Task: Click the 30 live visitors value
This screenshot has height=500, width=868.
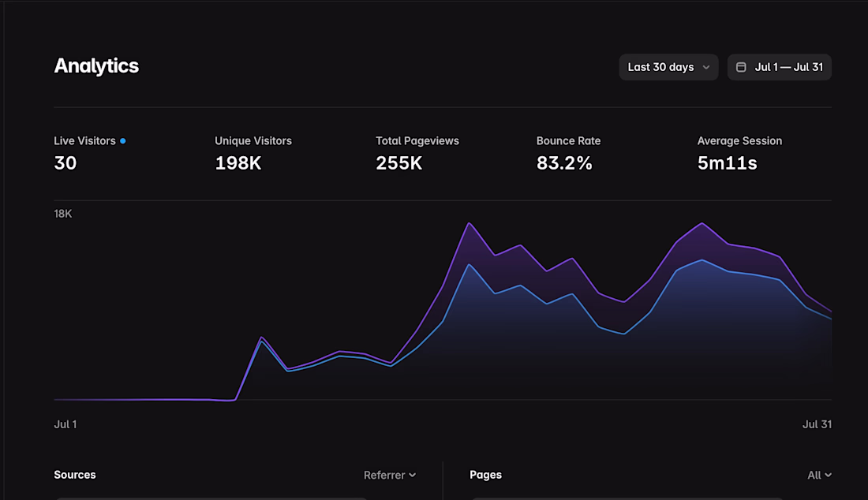Action: [x=65, y=163]
